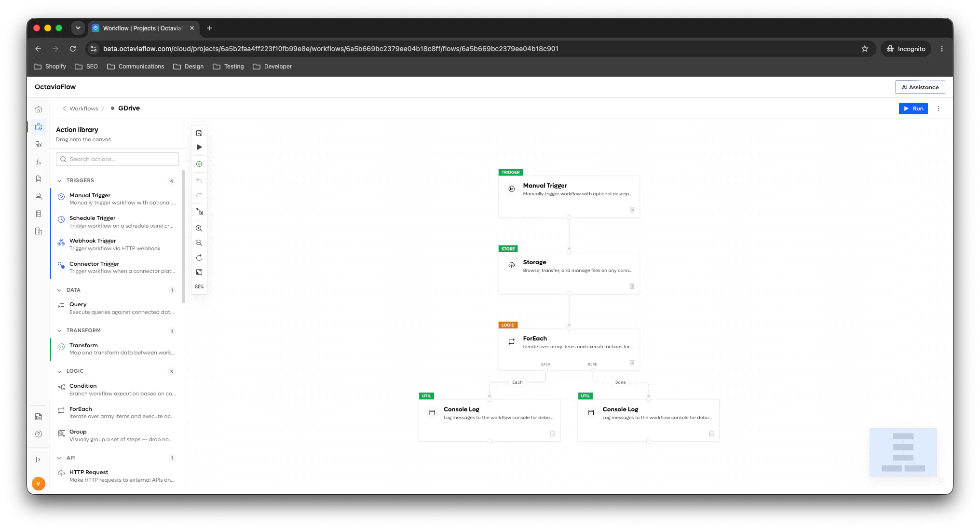Open the organization building sidebar icon

point(39,231)
